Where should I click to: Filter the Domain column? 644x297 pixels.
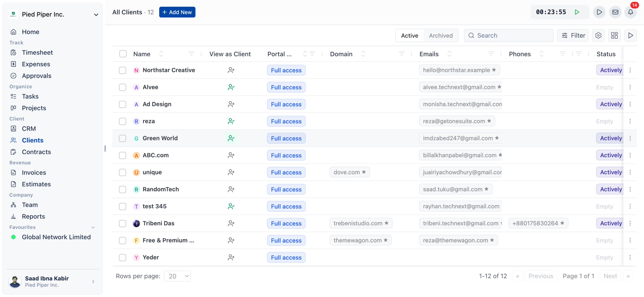401,54
